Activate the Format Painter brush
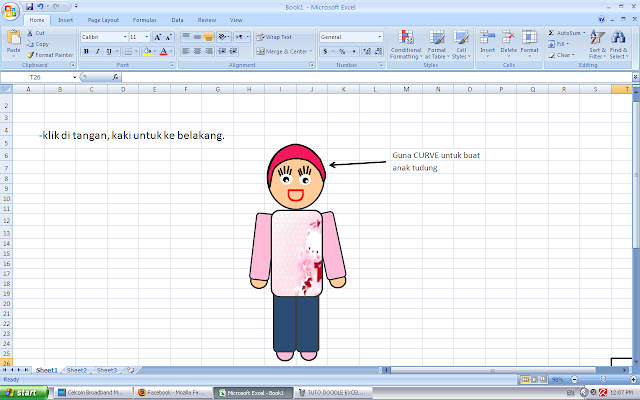Image resolution: width=640 pixels, height=400 pixels. (30, 55)
